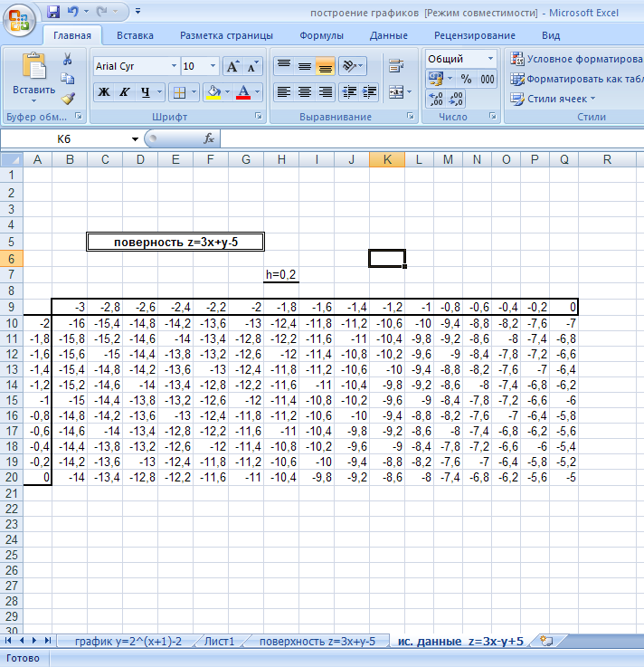The width and height of the screenshot is (644, 667).
Task: Click inside the formula bar field
Action: (x=431, y=138)
